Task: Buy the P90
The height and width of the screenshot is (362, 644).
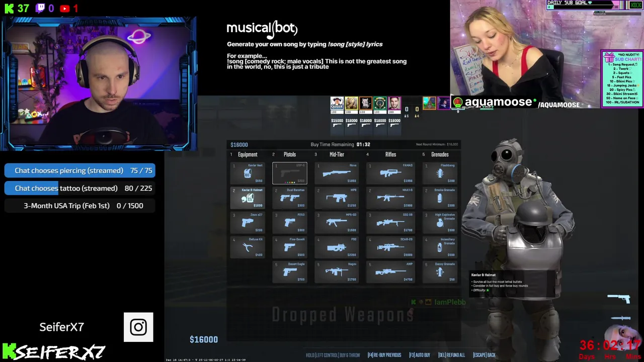Action: (x=337, y=247)
